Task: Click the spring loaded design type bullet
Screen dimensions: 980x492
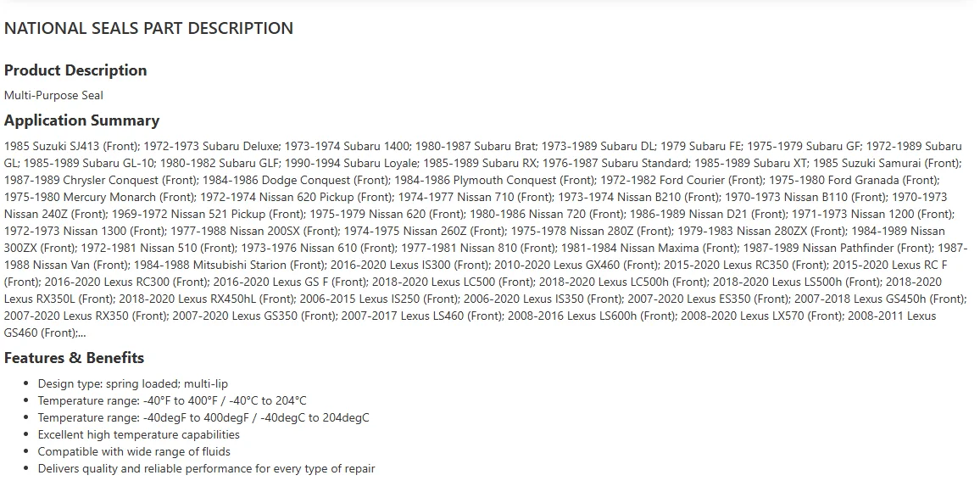Action: point(132,384)
